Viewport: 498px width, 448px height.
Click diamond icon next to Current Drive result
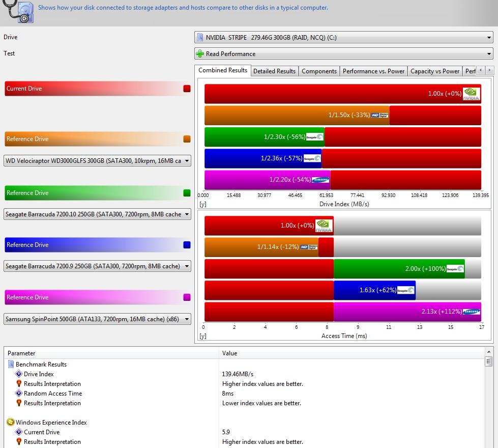click(19, 432)
